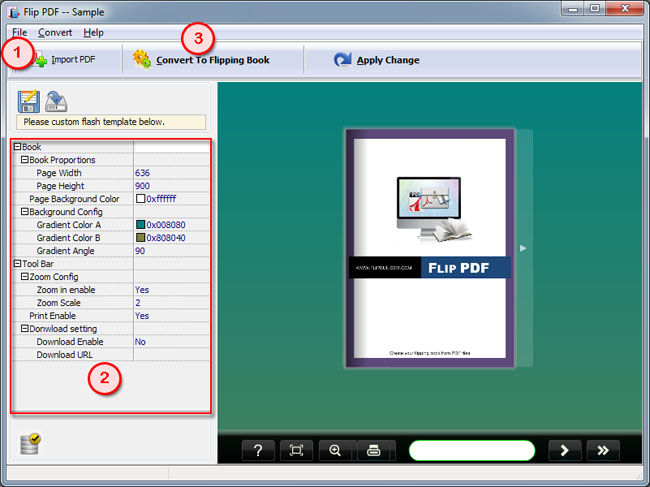Click the Print Enable Yes value

[x=142, y=316]
